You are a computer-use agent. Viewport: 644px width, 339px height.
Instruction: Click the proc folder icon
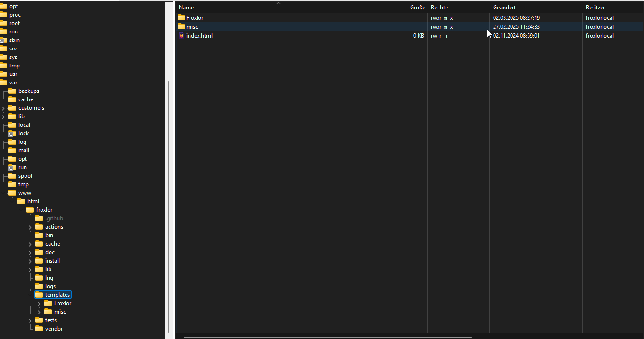[3, 15]
